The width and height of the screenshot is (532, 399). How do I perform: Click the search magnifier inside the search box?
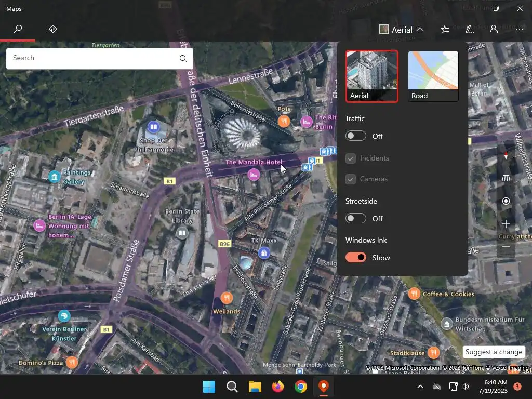point(183,58)
